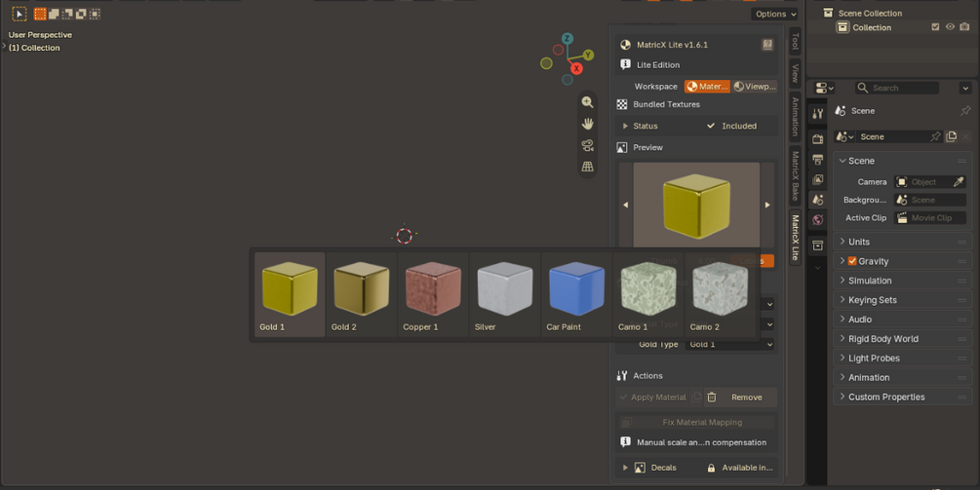Select Material workspace toggle button
Screen dimensions: 980x490
[707, 86]
